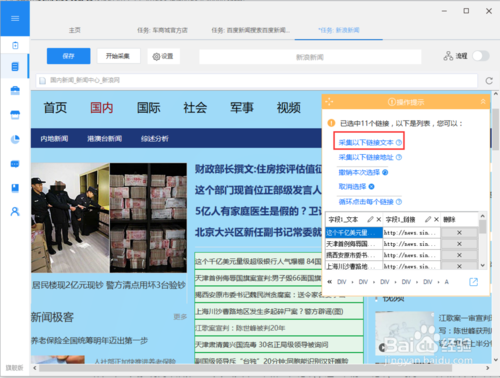Click 撤销本次选择 link
The height and width of the screenshot is (378, 500).
click(x=359, y=172)
